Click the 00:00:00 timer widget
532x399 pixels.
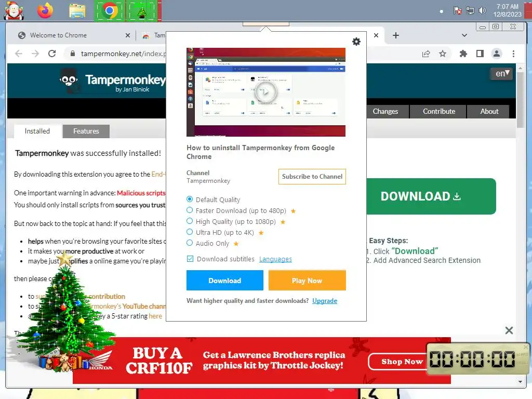477,359
